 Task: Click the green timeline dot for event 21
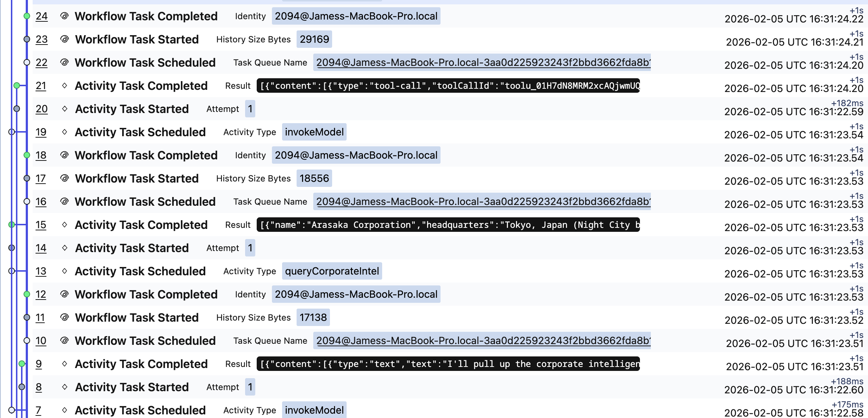[17, 85]
